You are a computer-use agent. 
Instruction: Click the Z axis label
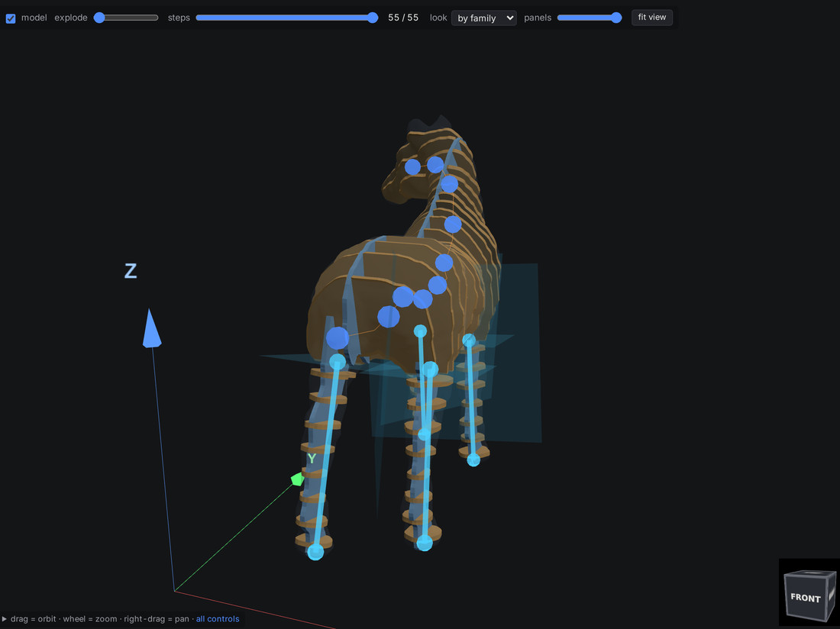(131, 271)
